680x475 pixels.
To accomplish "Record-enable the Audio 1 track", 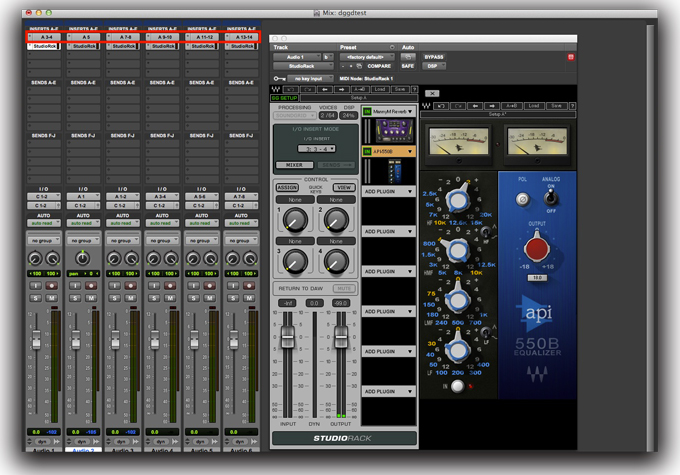I will (x=52, y=286).
